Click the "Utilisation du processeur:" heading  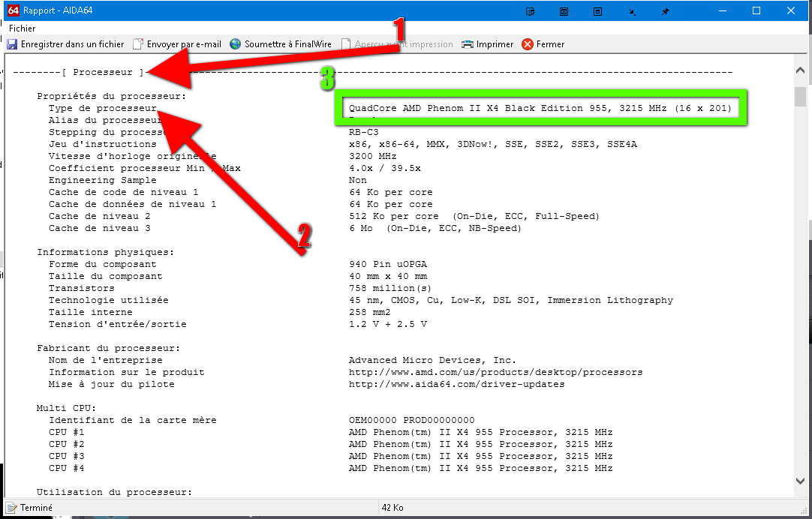click(114, 492)
